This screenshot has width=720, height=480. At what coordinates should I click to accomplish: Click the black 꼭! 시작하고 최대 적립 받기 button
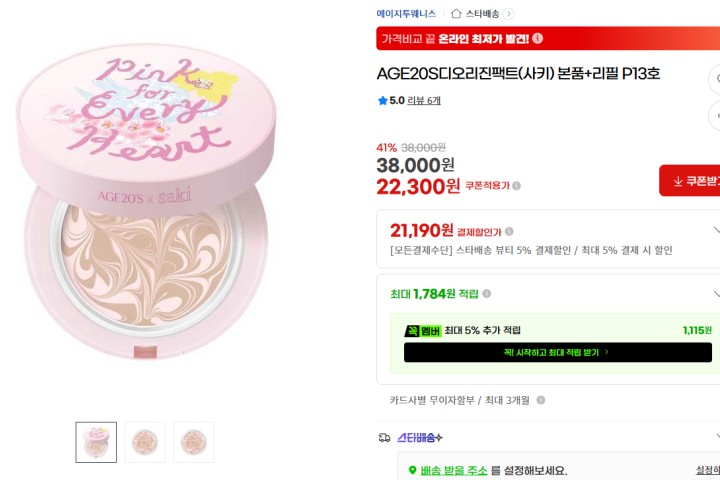tap(557, 352)
